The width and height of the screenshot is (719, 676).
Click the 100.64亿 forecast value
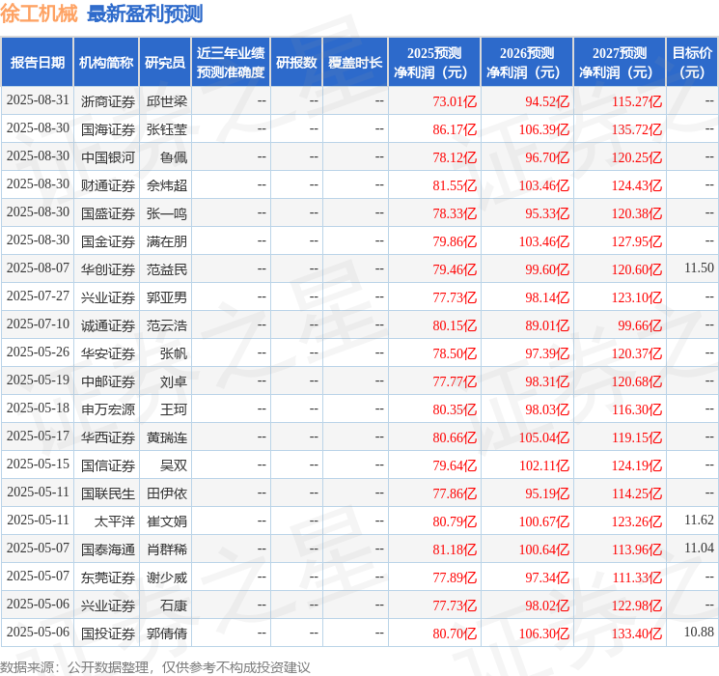(x=544, y=549)
